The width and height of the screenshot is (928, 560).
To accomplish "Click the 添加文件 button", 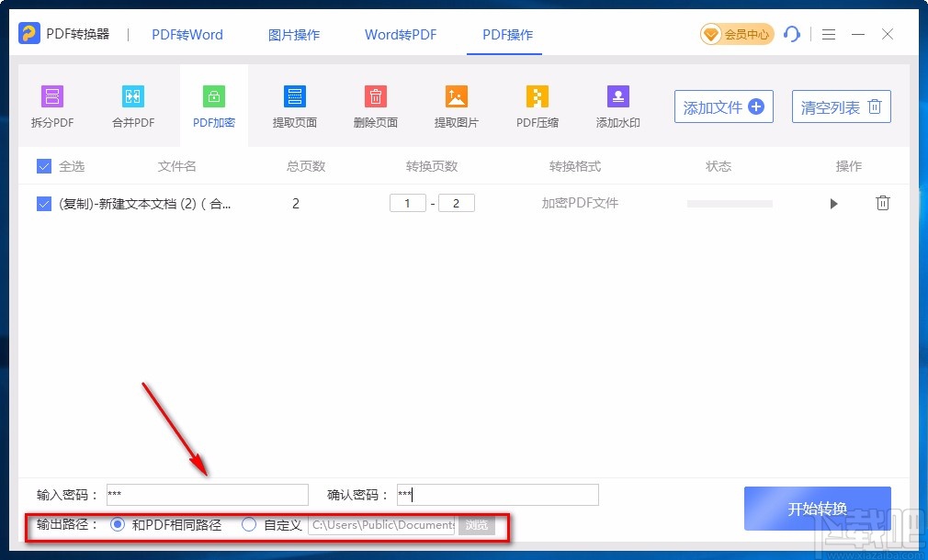I will (723, 106).
